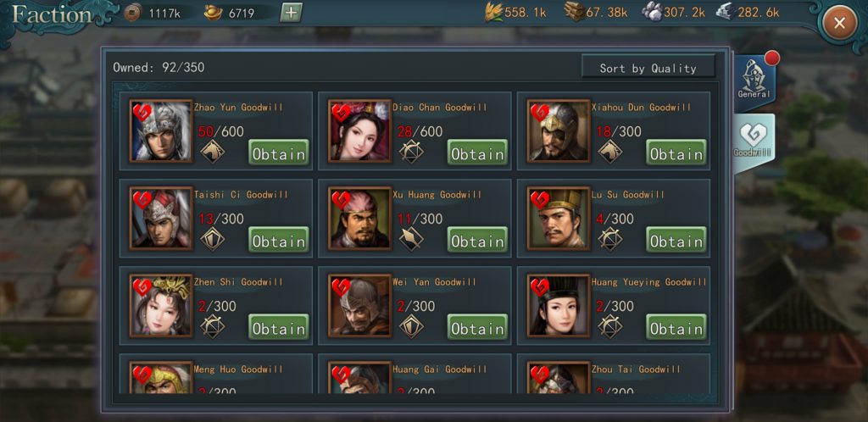Close the Faction window with the X
Screen dimensions: 868x422
(x=839, y=23)
